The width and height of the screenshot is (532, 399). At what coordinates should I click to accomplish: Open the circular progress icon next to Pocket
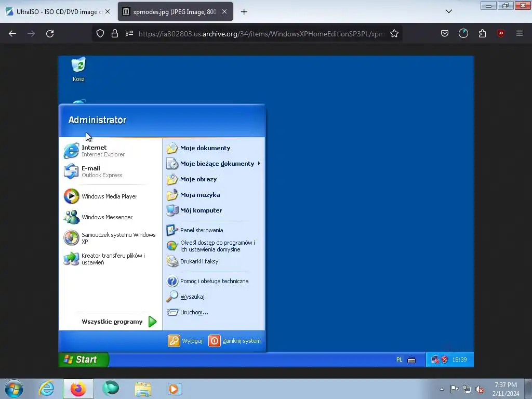[x=463, y=33]
